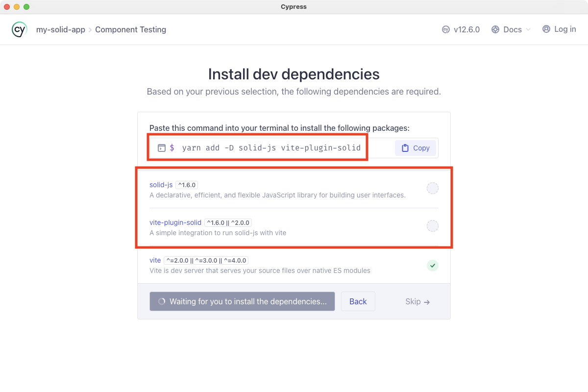Click the spinner icon in the waiting button
This screenshot has height=392, width=588.
tap(162, 301)
